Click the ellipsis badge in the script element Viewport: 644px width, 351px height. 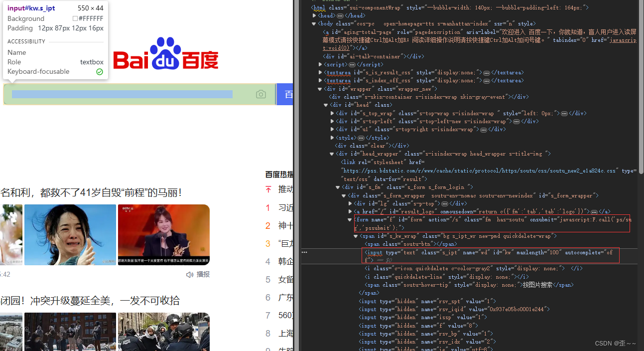click(x=352, y=65)
